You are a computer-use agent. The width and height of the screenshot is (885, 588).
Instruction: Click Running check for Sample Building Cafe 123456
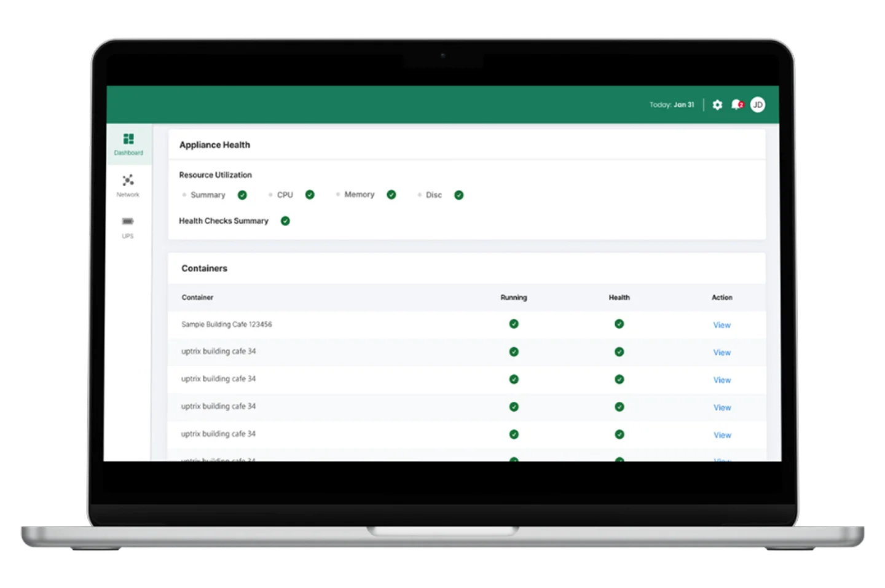(514, 324)
